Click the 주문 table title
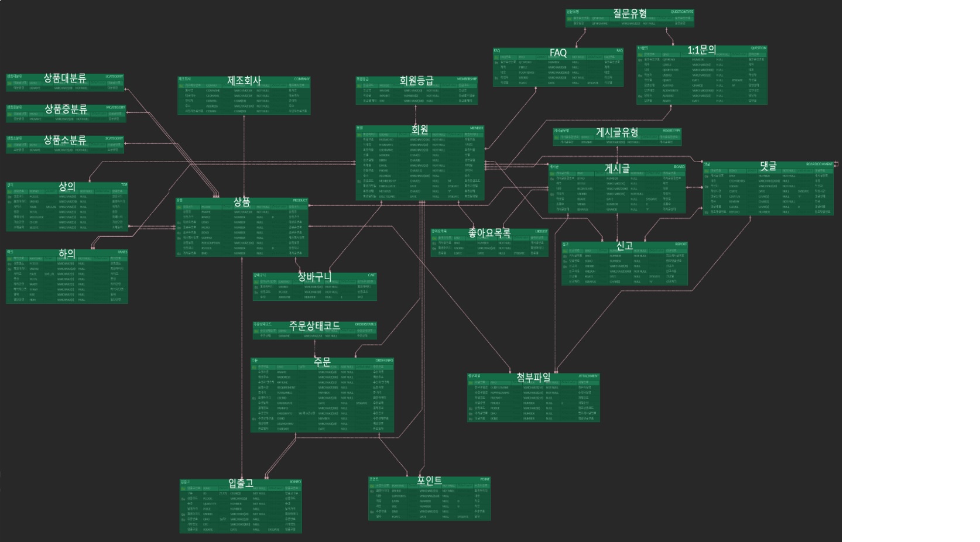The image size is (980, 542). (322, 362)
